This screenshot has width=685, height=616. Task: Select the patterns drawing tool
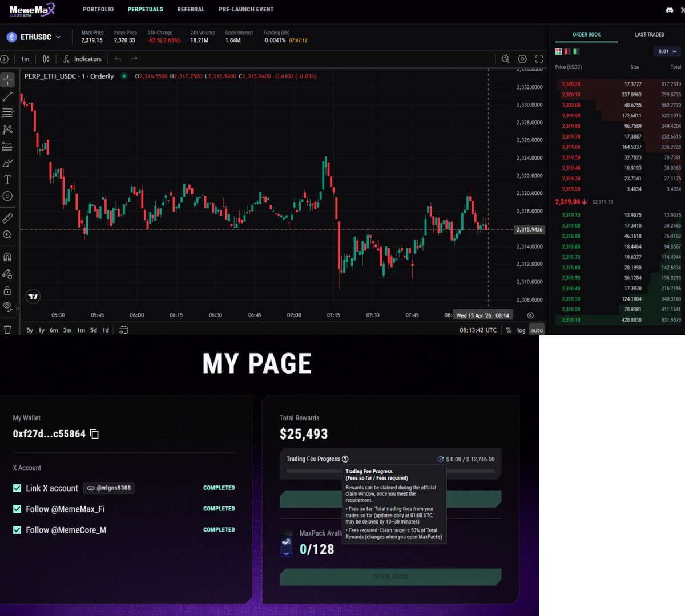[7, 129]
